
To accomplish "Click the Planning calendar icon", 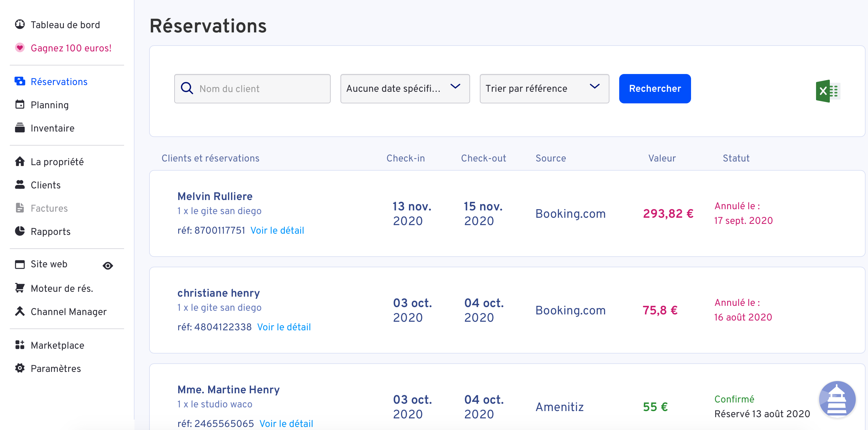I will coord(20,105).
